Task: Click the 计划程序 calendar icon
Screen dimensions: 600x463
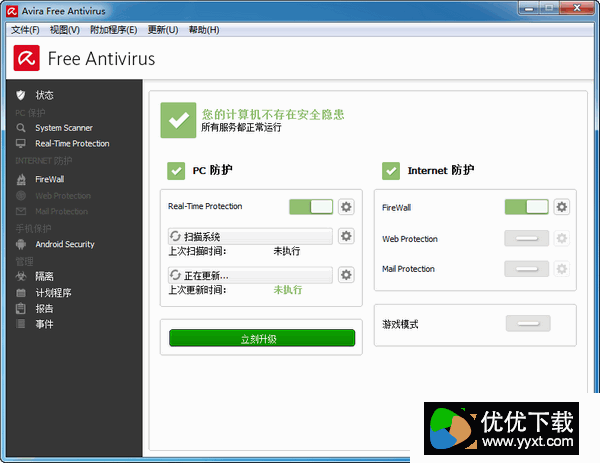Action: tap(21, 293)
